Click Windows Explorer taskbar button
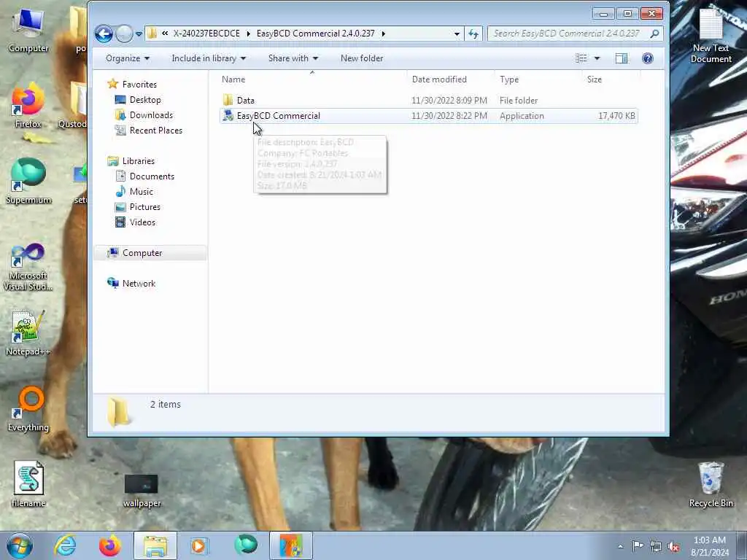 [x=155, y=545]
